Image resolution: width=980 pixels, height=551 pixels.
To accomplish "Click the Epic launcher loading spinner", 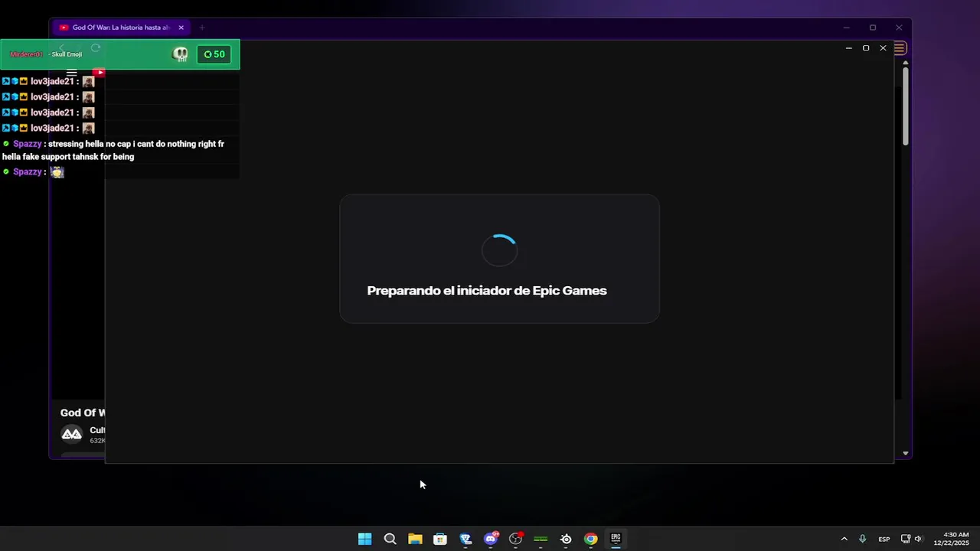I will (499, 250).
